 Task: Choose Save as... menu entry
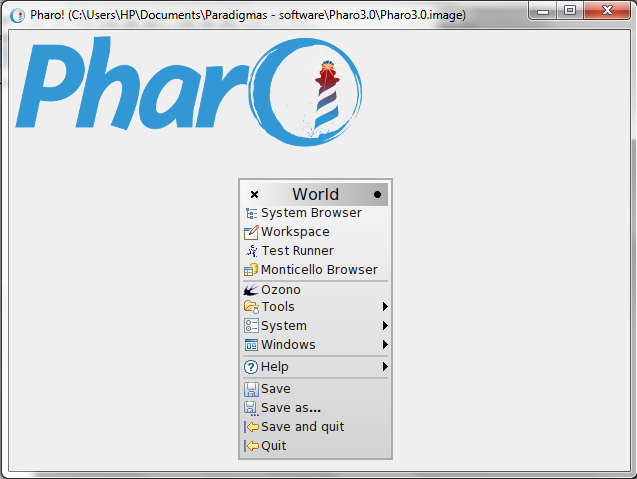click(315, 408)
